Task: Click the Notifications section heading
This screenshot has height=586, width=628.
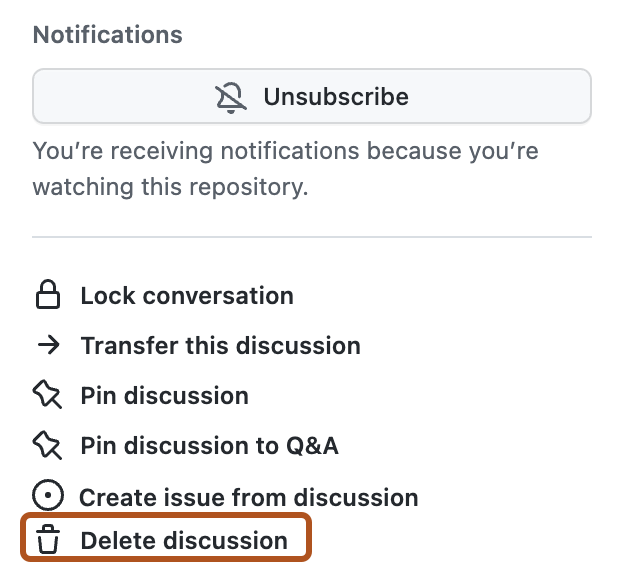Action: click(108, 35)
